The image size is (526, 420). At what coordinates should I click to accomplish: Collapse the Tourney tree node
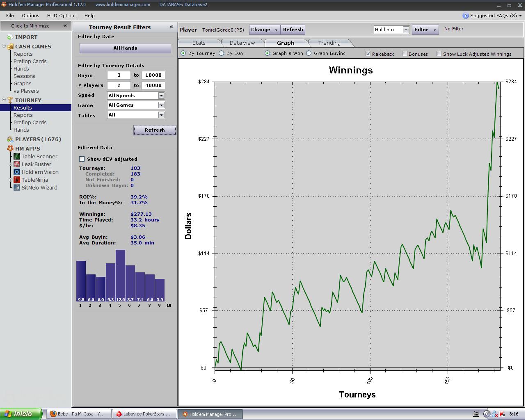pyautogui.click(x=4, y=100)
